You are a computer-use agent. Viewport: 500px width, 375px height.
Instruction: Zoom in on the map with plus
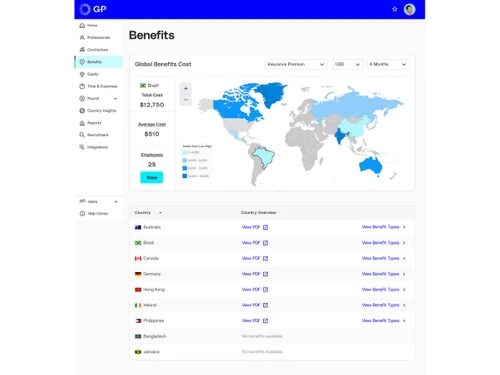[x=186, y=88]
